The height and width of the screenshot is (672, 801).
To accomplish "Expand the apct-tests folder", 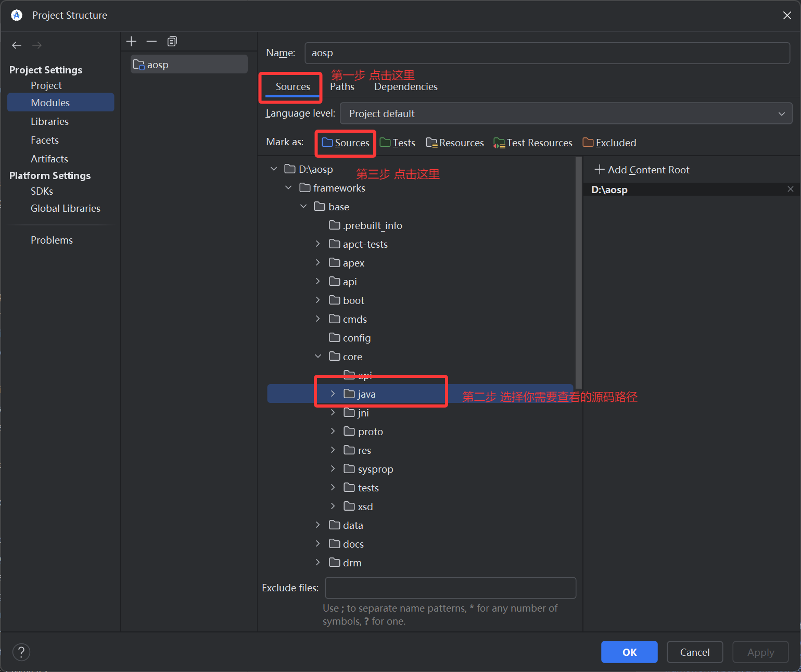I will click(318, 244).
